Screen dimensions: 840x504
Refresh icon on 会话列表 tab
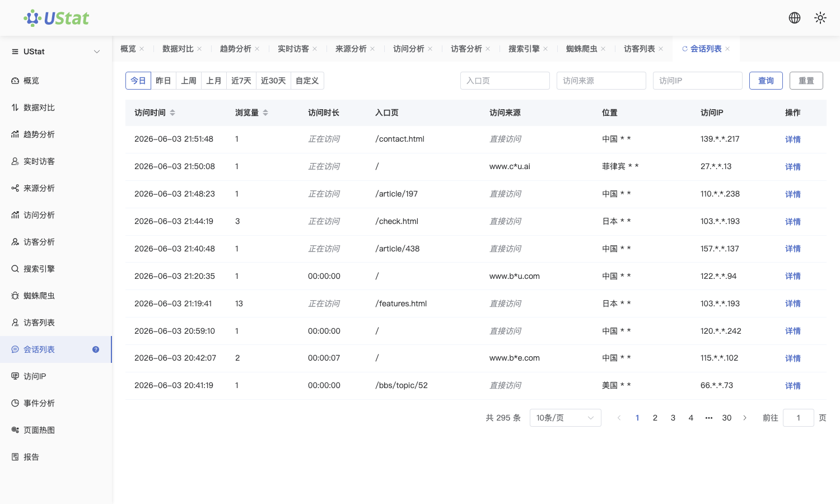click(x=684, y=49)
